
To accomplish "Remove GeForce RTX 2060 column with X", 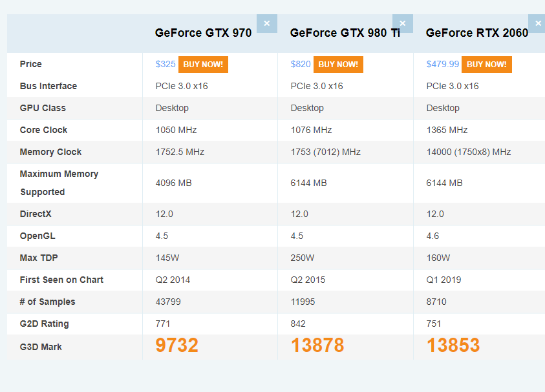I will (x=537, y=23).
